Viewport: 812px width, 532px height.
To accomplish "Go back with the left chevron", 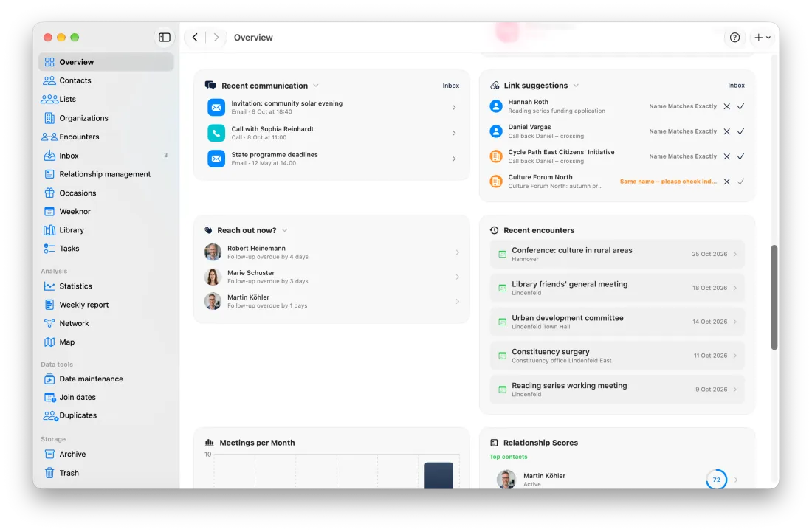I will coord(195,37).
